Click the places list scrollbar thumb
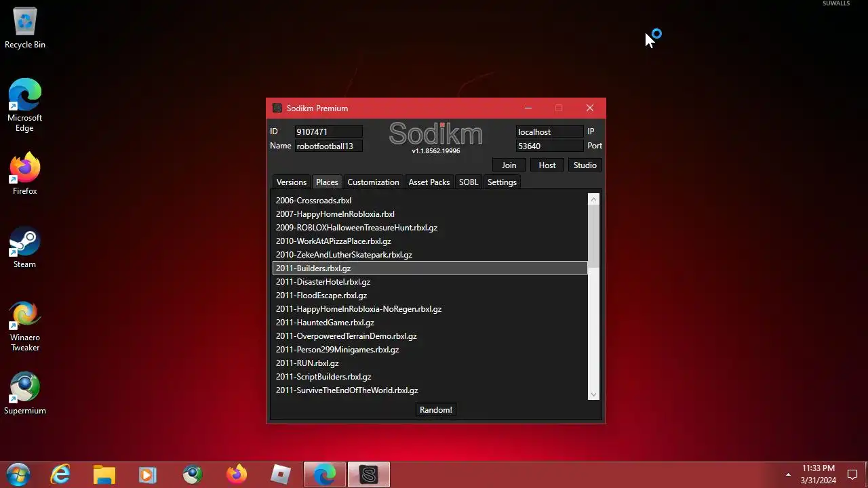 (594, 236)
